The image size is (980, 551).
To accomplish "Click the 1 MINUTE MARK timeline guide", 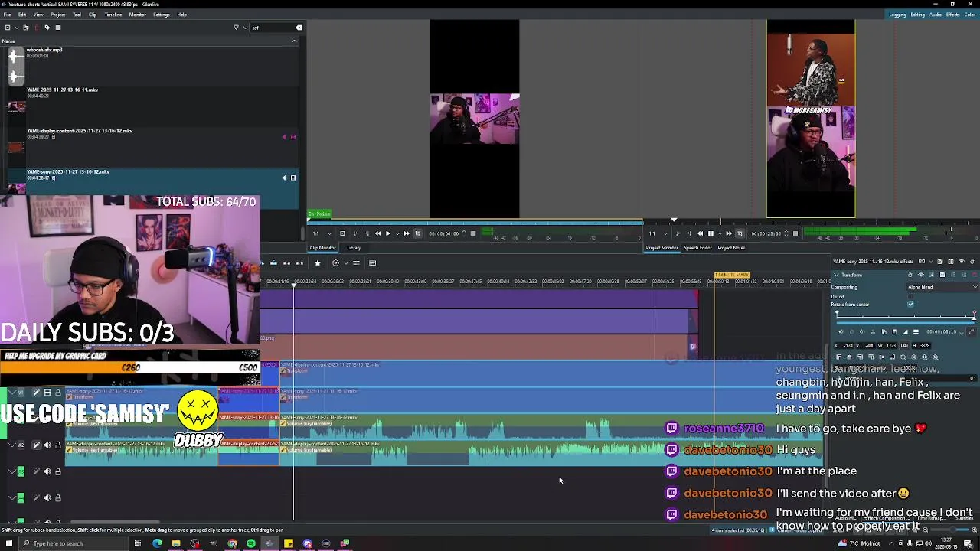I will [732, 275].
